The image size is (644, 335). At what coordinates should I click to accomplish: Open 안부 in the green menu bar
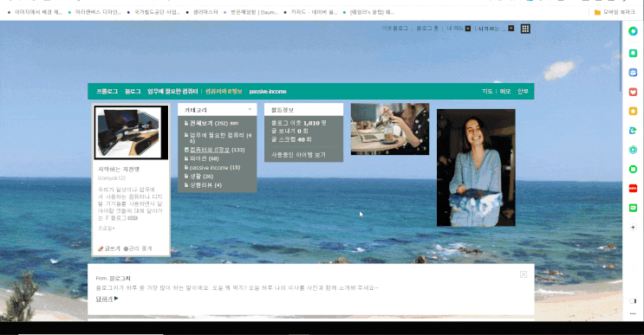click(x=523, y=92)
